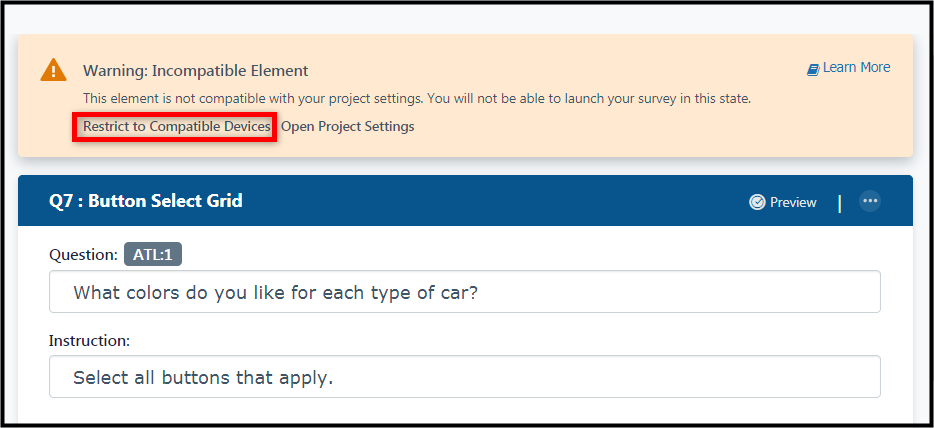Open the Learn More link

[848, 68]
